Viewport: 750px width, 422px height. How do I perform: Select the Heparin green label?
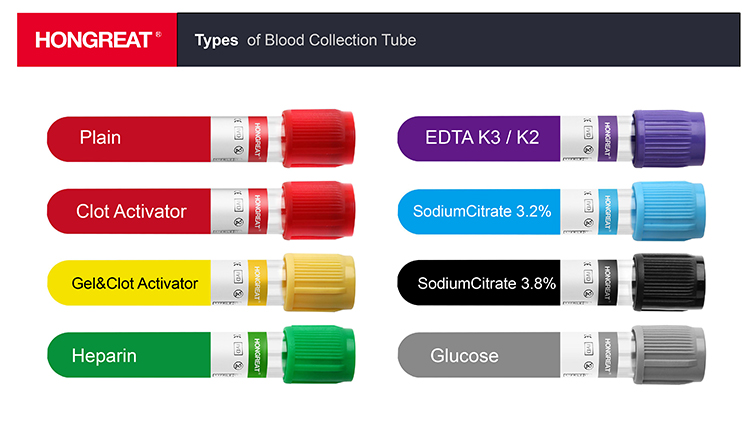point(104,356)
